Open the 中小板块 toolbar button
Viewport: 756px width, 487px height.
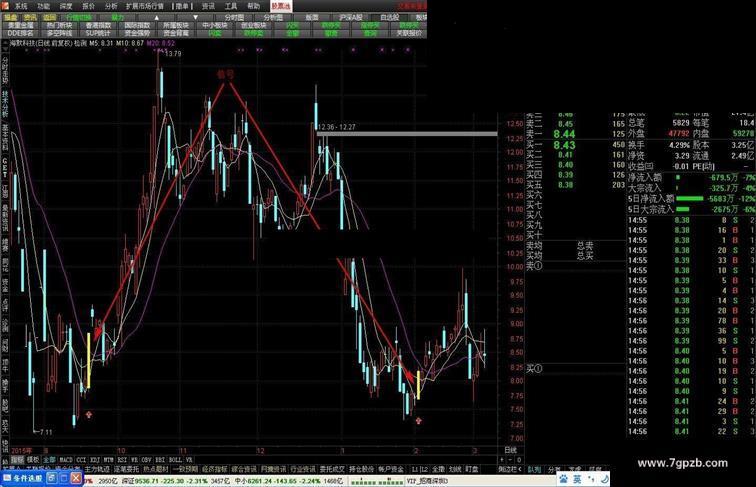tap(215, 25)
